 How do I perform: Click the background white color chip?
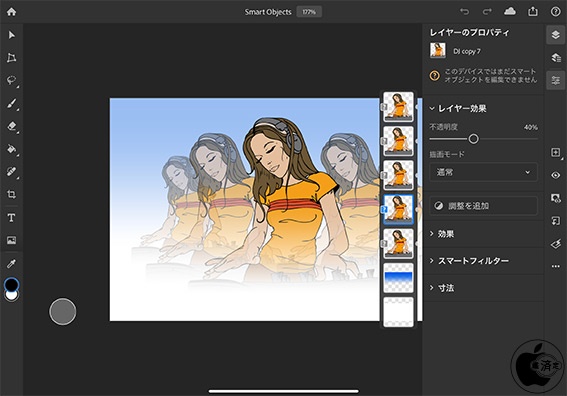point(12,295)
